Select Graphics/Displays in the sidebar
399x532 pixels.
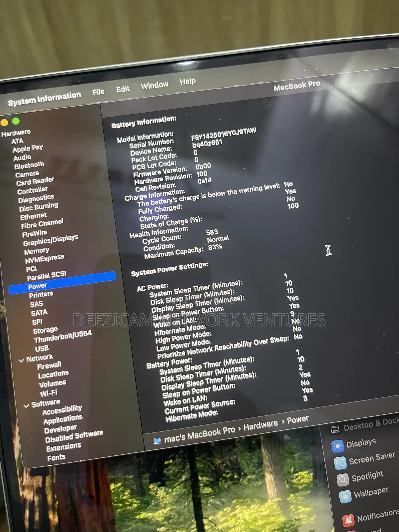point(51,240)
